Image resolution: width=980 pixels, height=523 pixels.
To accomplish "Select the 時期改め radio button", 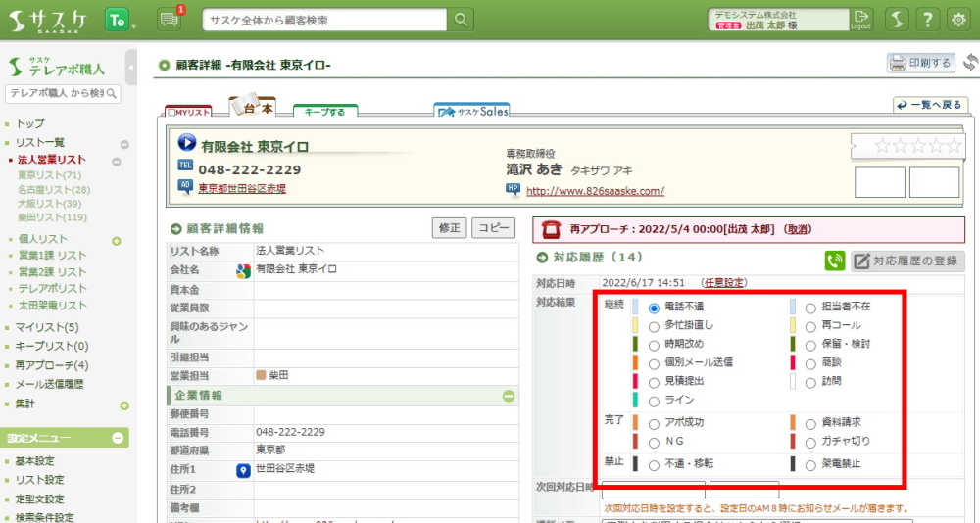I will point(654,346).
